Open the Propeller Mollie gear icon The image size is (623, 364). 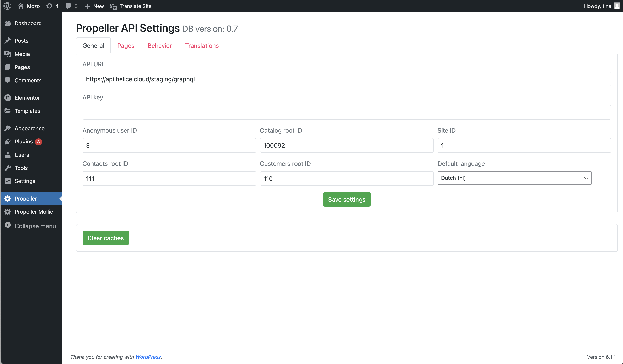click(x=8, y=212)
